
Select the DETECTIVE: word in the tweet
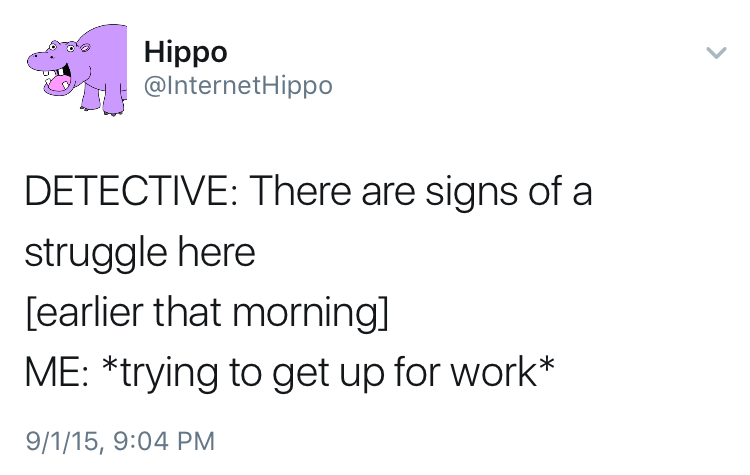(131, 191)
